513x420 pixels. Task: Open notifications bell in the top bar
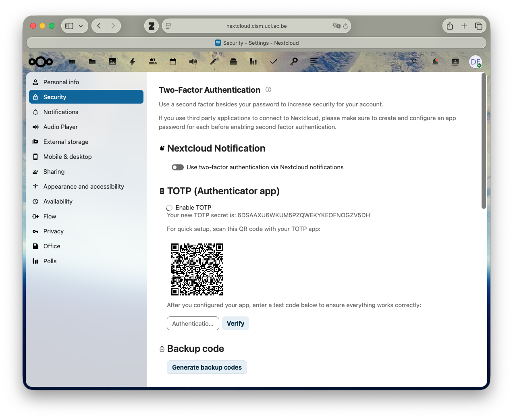[x=435, y=62]
